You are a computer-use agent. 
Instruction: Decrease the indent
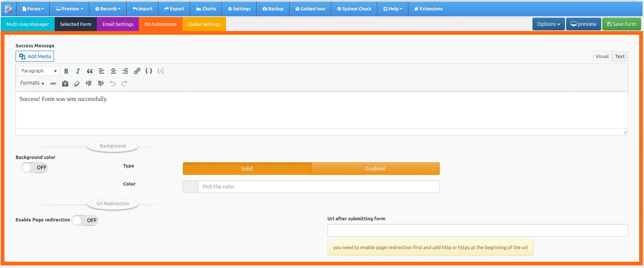[89, 84]
